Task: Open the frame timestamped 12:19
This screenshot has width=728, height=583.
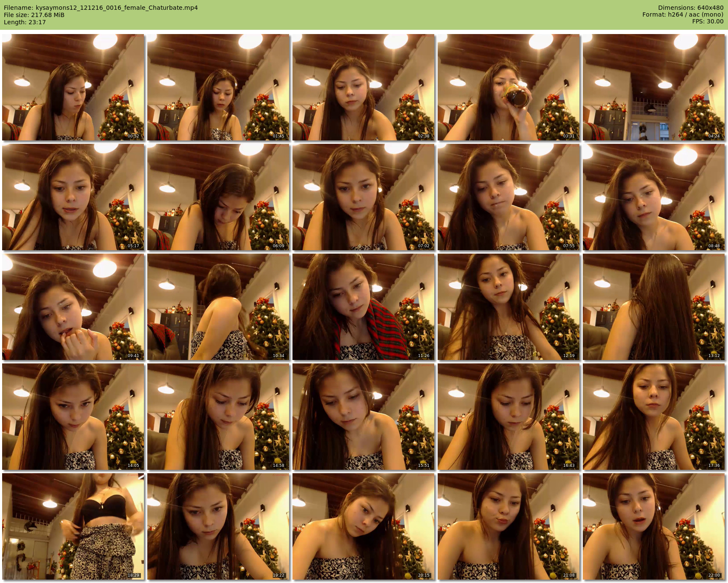Action: [508, 307]
